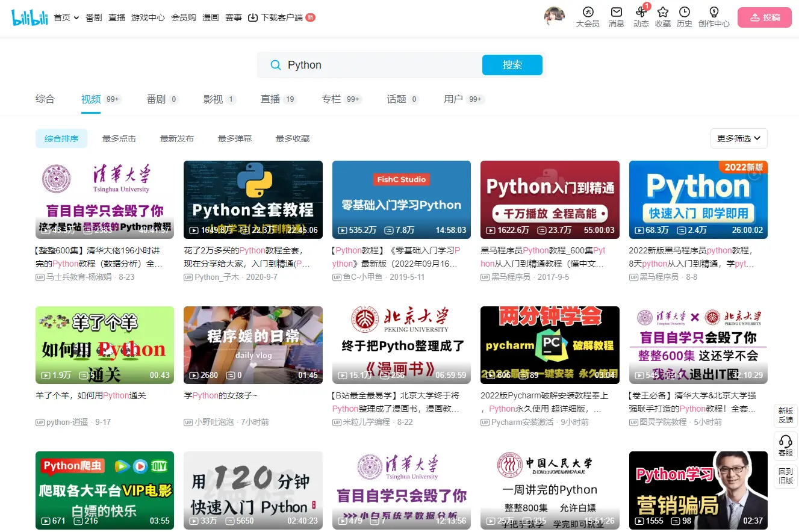Open uploader Pycharm安装激活
Image resolution: width=799 pixels, height=532 pixels.
tap(523, 422)
